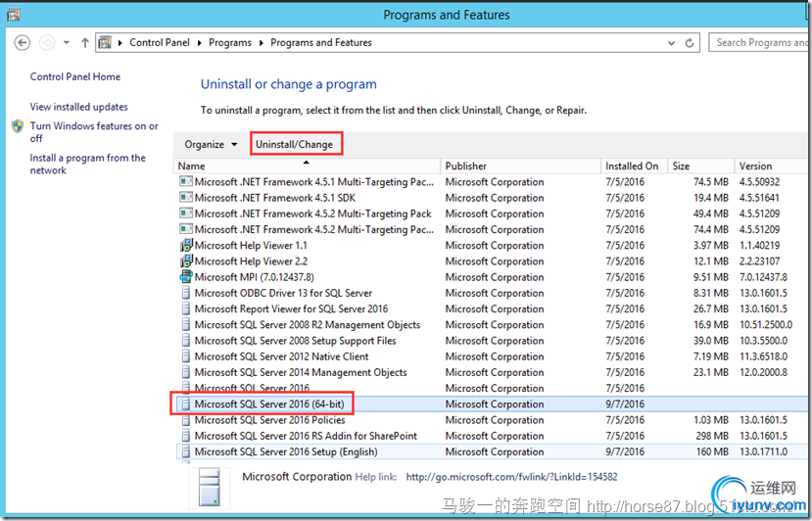Sort by the Version column header
The height and width of the screenshot is (521, 812).
(771, 166)
